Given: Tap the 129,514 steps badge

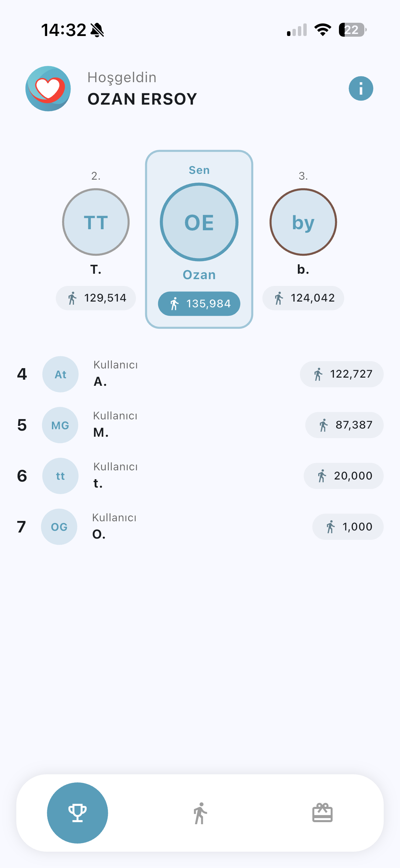Looking at the screenshot, I should [96, 298].
